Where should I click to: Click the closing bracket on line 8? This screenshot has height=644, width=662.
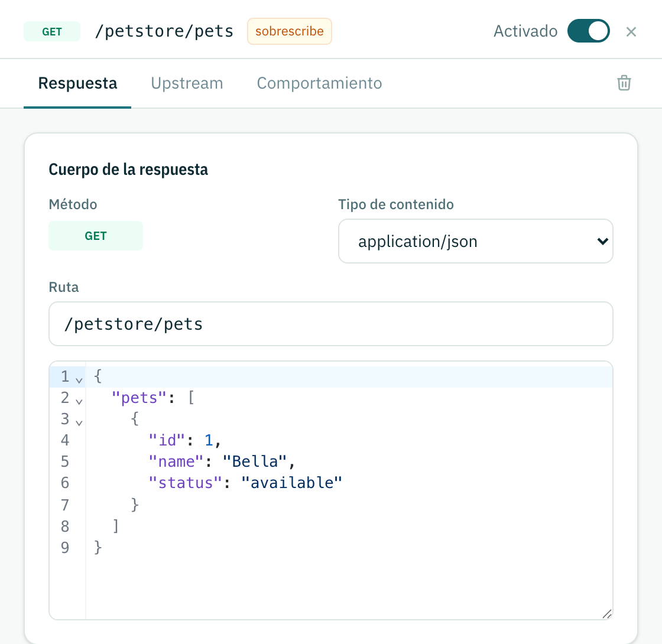pyautogui.click(x=116, y=526)
